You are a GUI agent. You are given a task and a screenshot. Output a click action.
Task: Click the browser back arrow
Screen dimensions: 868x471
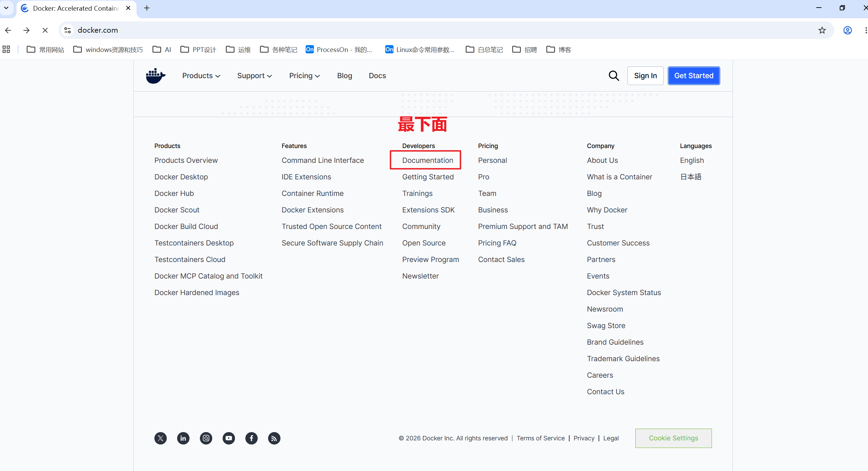tap(8, 30)
